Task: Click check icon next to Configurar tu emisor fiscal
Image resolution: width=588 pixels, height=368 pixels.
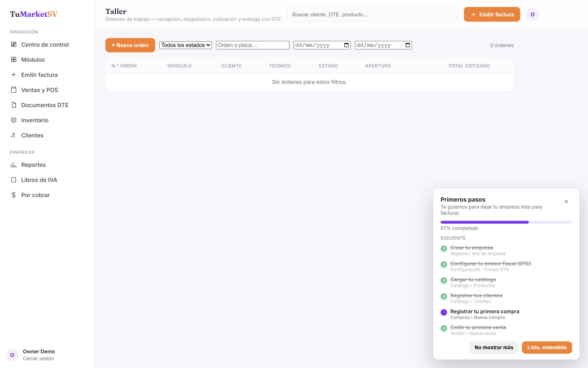Action: (x=444, y=265)
